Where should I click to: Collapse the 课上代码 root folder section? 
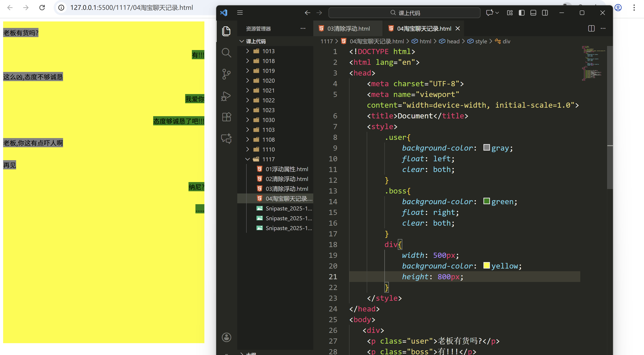(256, 41)
